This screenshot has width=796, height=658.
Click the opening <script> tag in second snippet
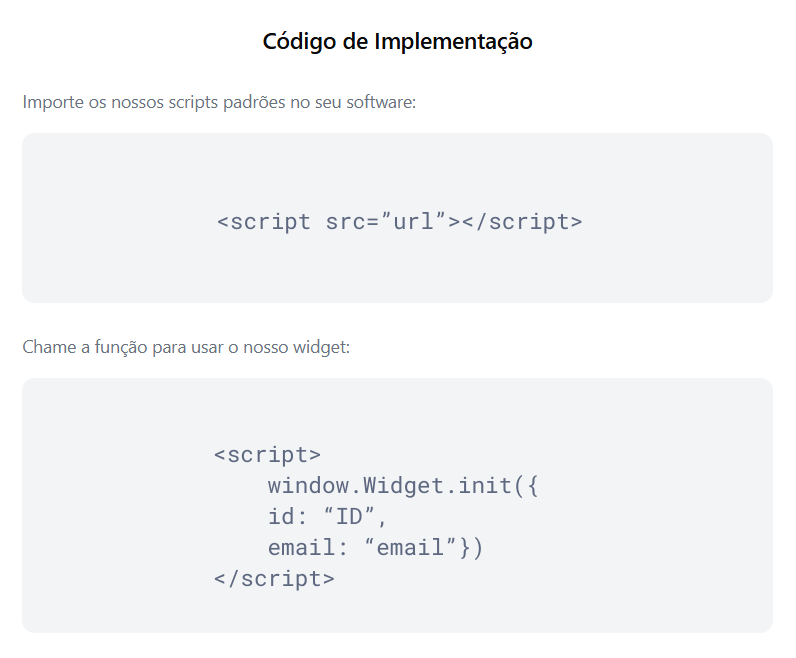coord(267,455)
